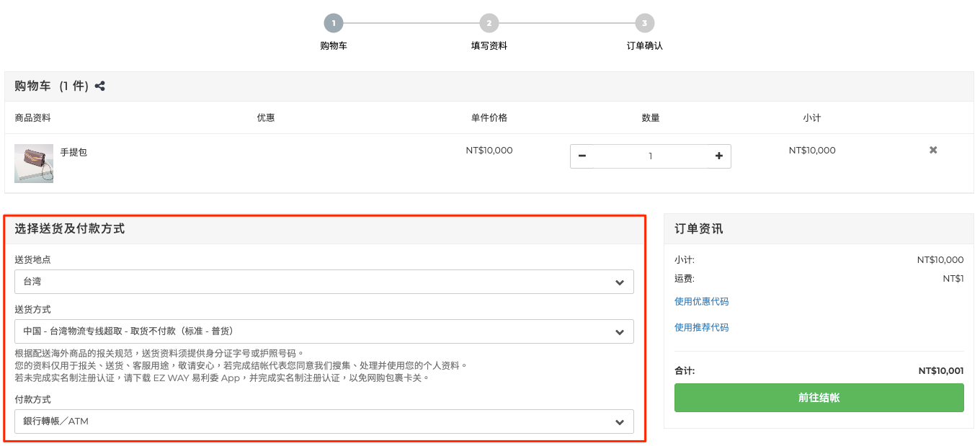Click the 购物车 step label
The width and height of the screenshot is (980, 446).
[x=334, y=46]
